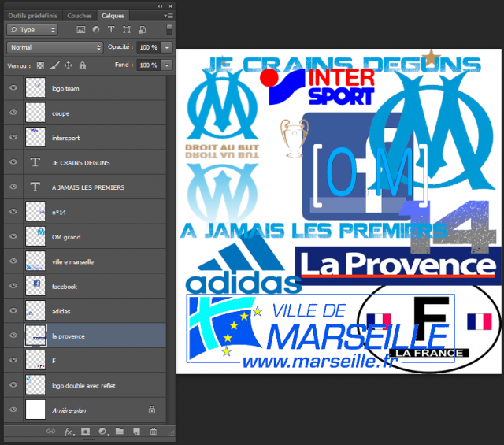The width and height of the screenshot is (504, 445).
Task: Toggle visibility of n°14 layer
Action: (x=13, y=212)
